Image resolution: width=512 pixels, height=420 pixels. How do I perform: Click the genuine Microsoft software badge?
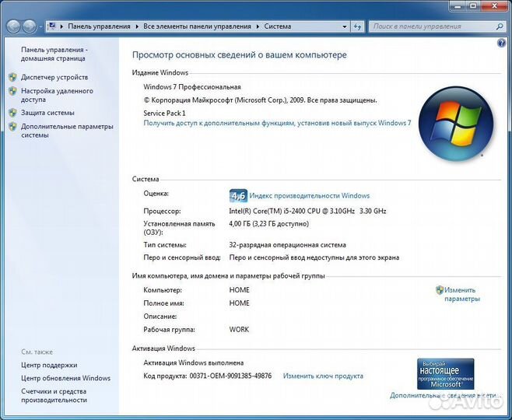coord(445,374)
